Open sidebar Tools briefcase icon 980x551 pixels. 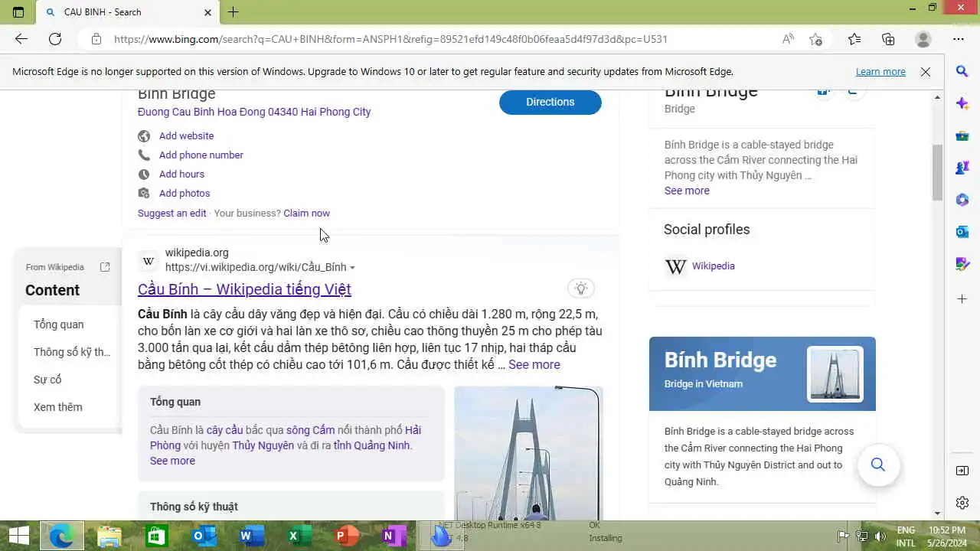(962, 135)
